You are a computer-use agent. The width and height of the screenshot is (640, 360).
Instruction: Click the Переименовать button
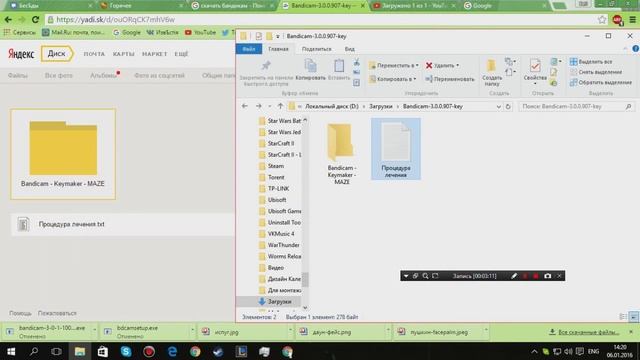(x=450, y=79)
